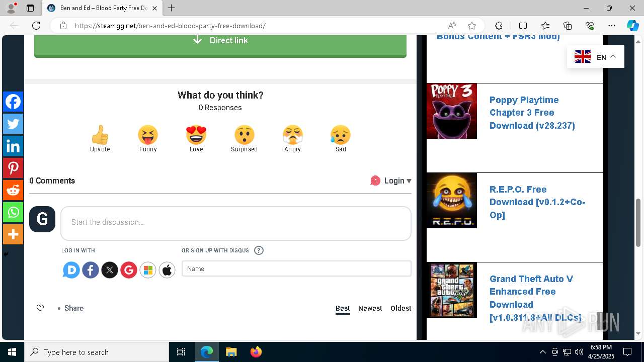The height and width of the screenshot is (362, 644).
Task: Click the browser address bar URL
Action: pyautogui.click(x=170, y=26)
